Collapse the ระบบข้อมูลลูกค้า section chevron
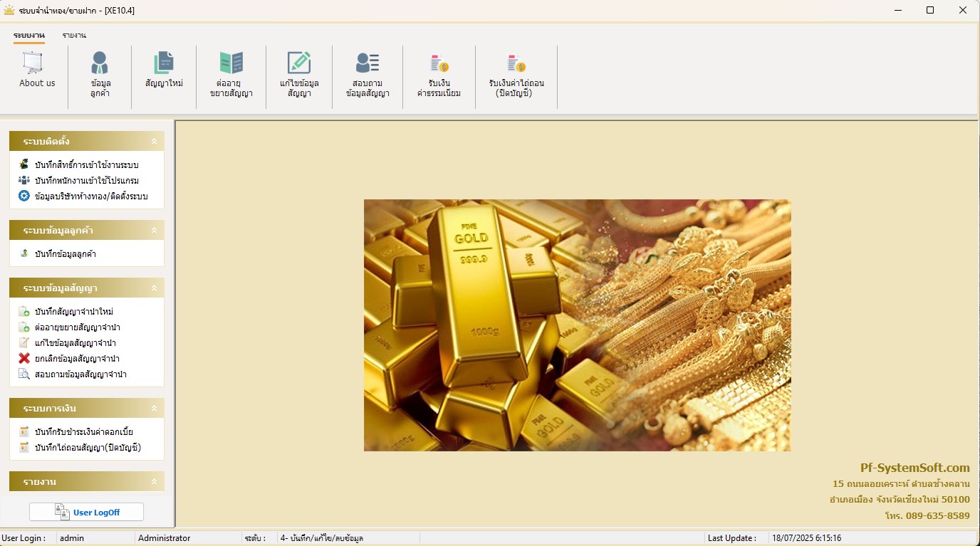980x546 pixels. click(154, 231)
